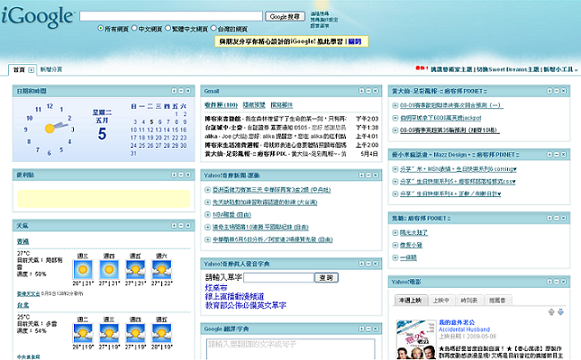Minimize the Yahoo!電影 movie widget
This screenshot has height=360, width=581.
[x=557, y=282]
